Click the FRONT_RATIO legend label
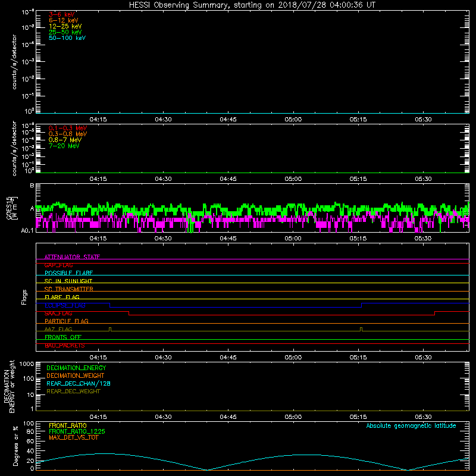The image size is (476, 476). [x=68, y=425]
